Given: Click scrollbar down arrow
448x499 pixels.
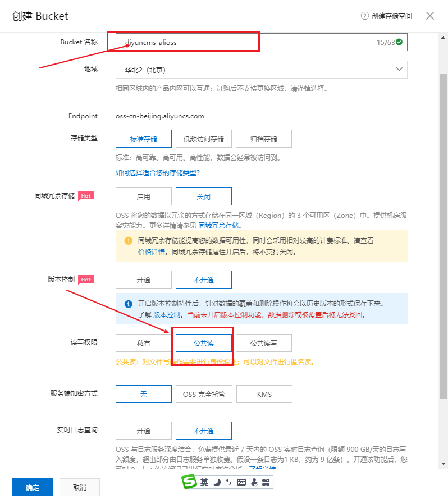Looking at the screenshot, I should tap(443, 464).
